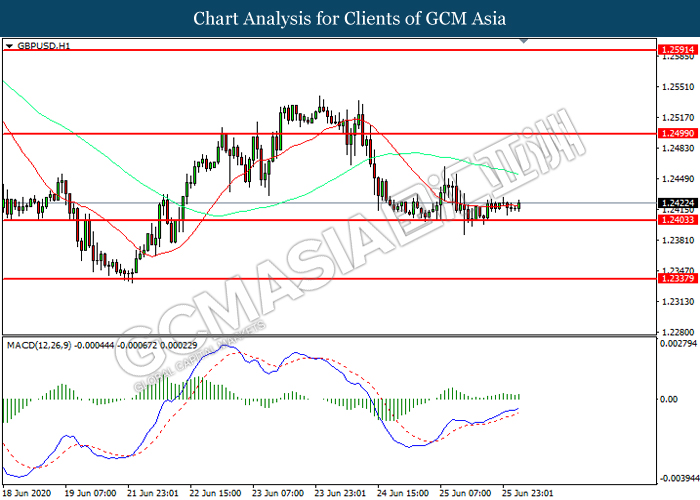Click the 1.24830 price scale value

pyautogui.click(x=678, y=148)
